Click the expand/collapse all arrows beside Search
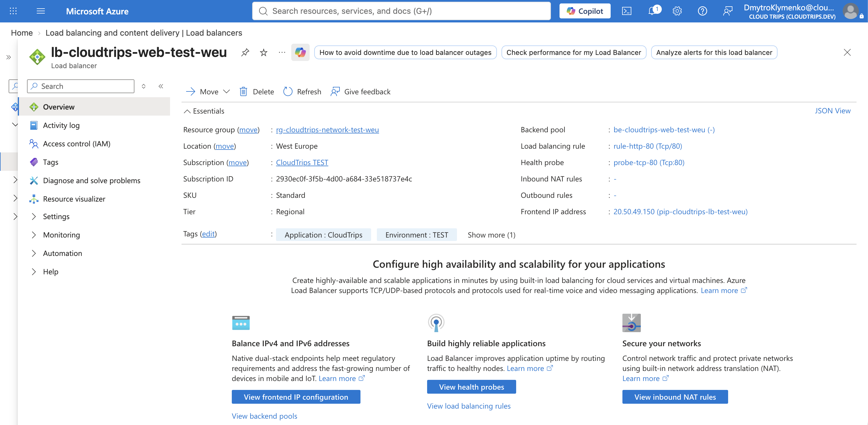Viewport: 868px width, 425px height. click(144, 86)
